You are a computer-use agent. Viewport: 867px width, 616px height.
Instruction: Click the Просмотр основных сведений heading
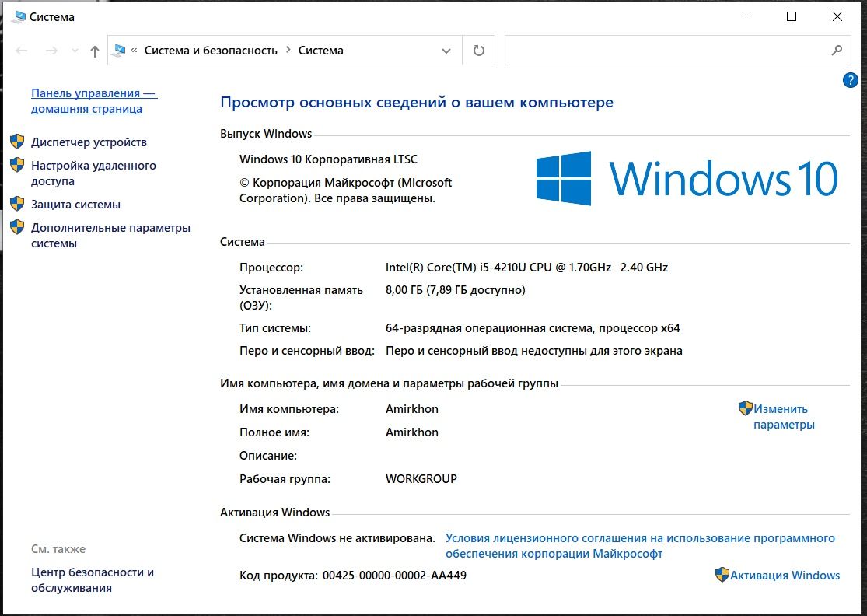pos(417,103)
